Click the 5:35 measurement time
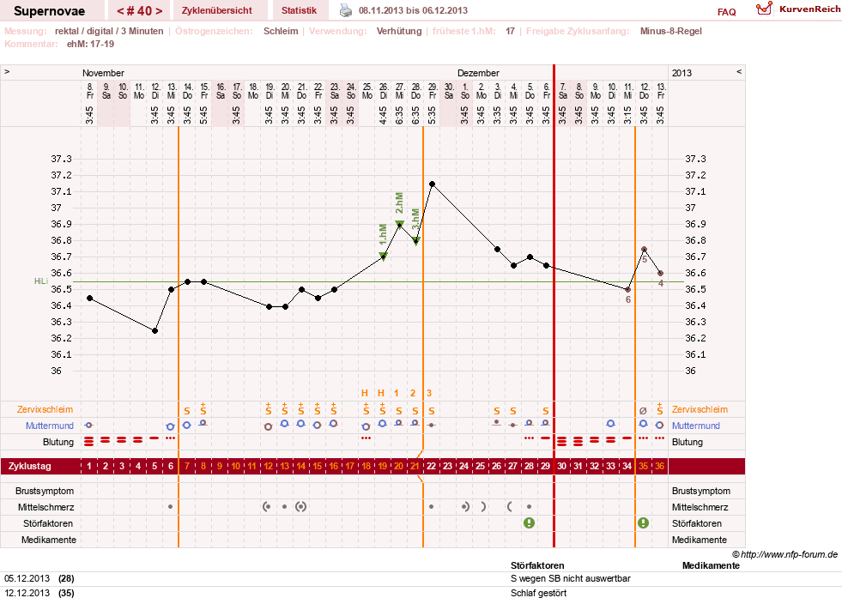The height and width of the screenshot is (616, 842). 433,115
